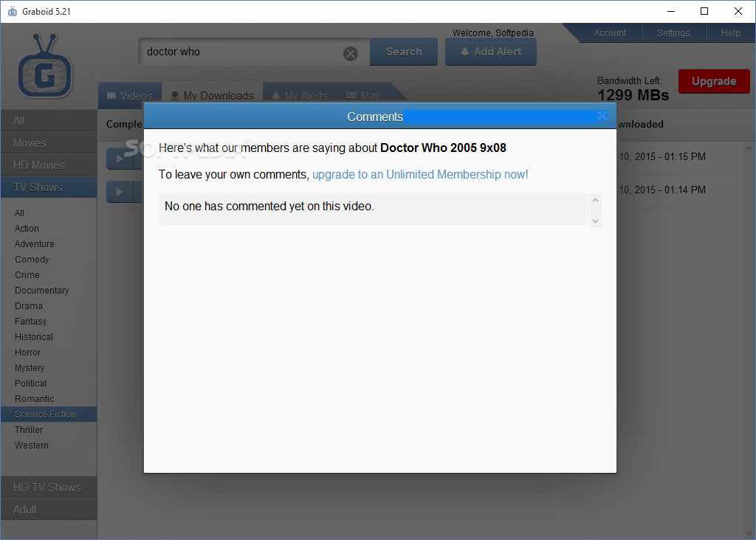
Task: Select the Science Fiction genre
Action: coord(49,415)
